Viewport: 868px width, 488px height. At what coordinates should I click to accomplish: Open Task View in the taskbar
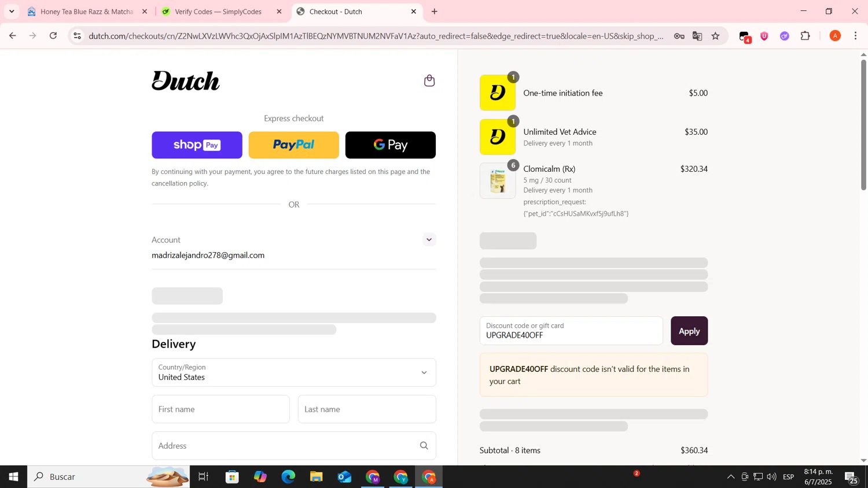pos(203,476)
